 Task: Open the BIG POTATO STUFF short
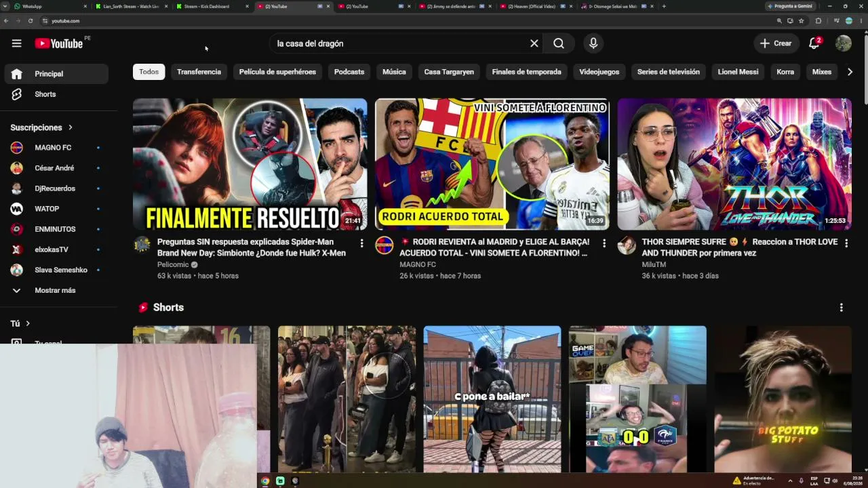click(783, 399)
